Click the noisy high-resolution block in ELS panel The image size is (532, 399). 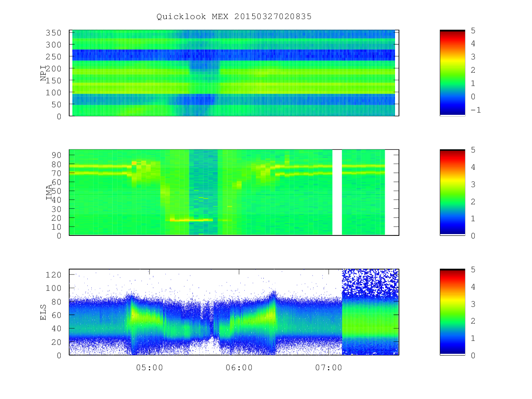tap(370, 312)
